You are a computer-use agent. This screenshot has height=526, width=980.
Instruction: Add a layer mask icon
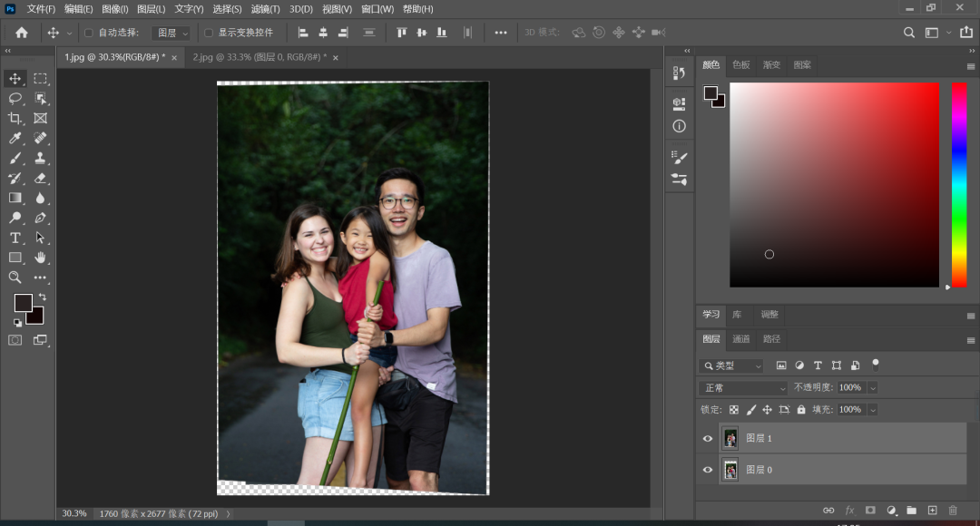pyautogui.click(x=870, y=511)
